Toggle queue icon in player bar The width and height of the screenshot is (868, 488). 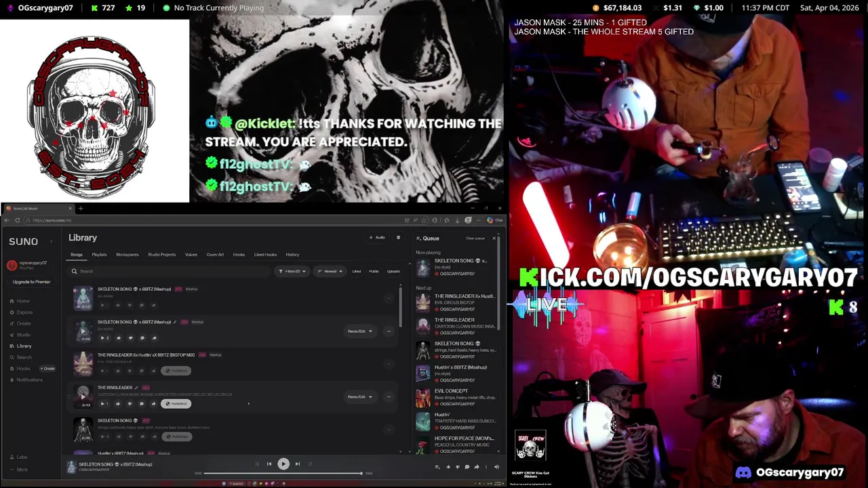pyautogui.click(x=437, y=467)
